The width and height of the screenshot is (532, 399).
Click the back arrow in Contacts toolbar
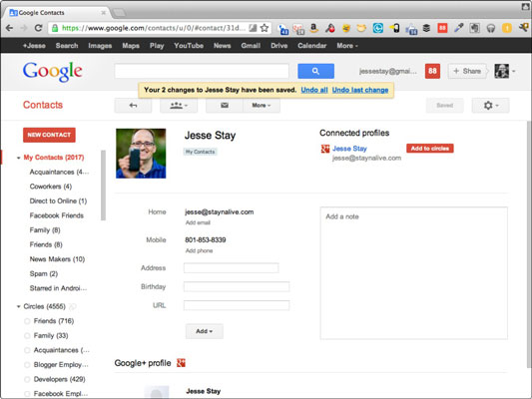coord(133,106)
